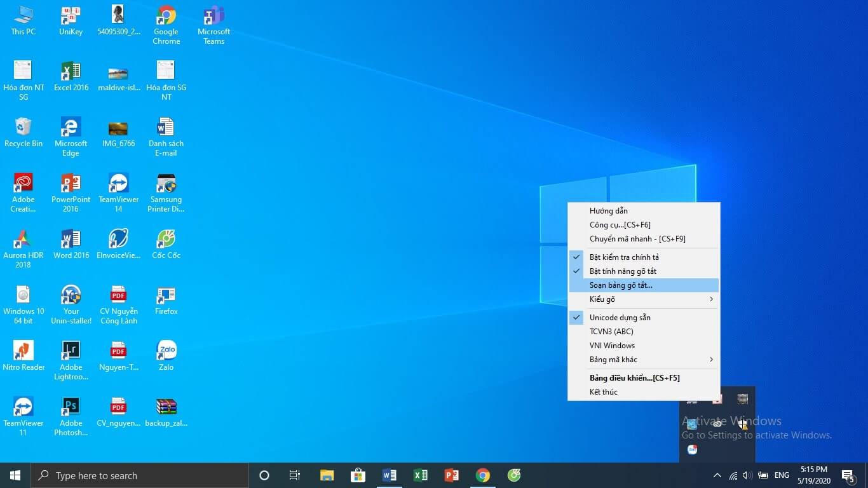
Task: Select Google Chrome shortcut on the desktop
Action: tap(166, 25)
